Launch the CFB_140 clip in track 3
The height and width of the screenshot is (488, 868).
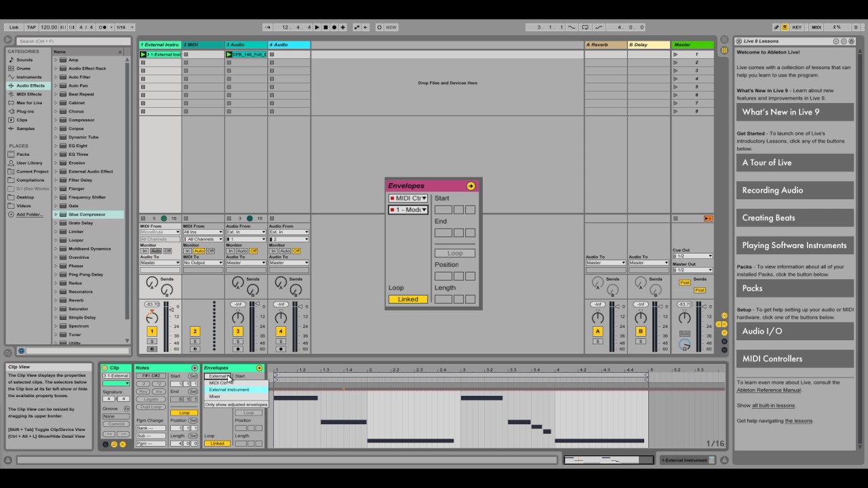coord(229,54)
